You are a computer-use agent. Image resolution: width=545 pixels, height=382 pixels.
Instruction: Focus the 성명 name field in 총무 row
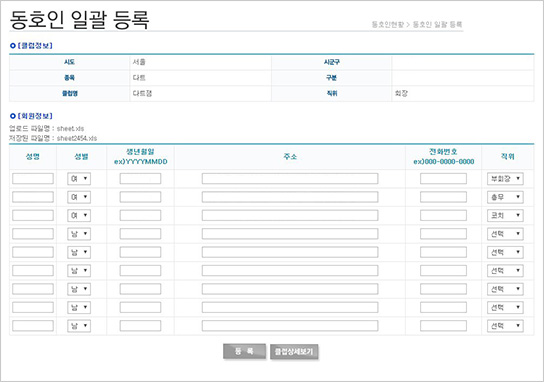pyautogui.click(x=33, y=197)
